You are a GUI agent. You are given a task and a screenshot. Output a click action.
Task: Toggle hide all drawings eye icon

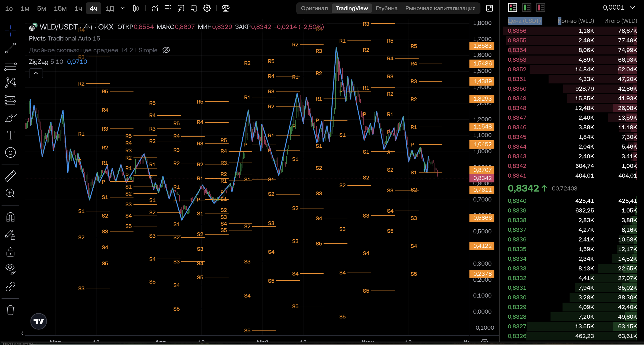coord(10,269)
